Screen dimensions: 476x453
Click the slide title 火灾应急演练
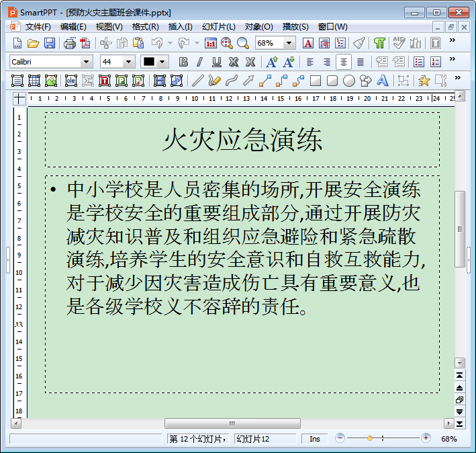click(x=242, y=140)
